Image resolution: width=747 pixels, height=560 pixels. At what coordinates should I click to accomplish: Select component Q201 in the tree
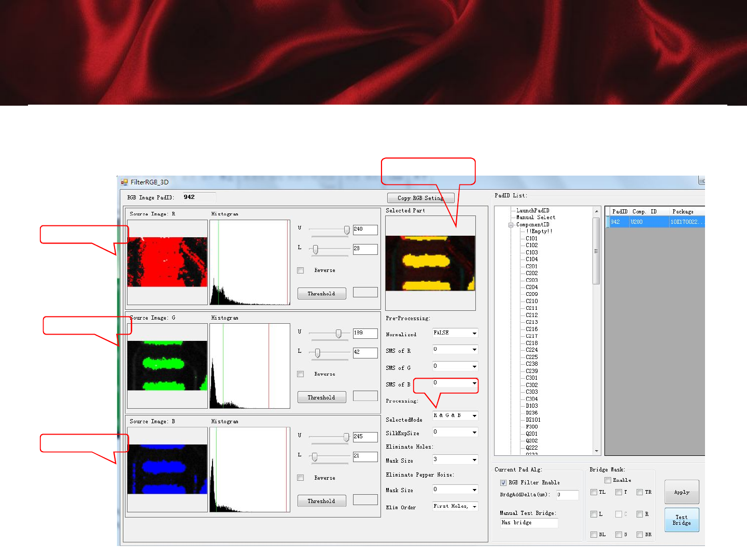click(531, 434)
